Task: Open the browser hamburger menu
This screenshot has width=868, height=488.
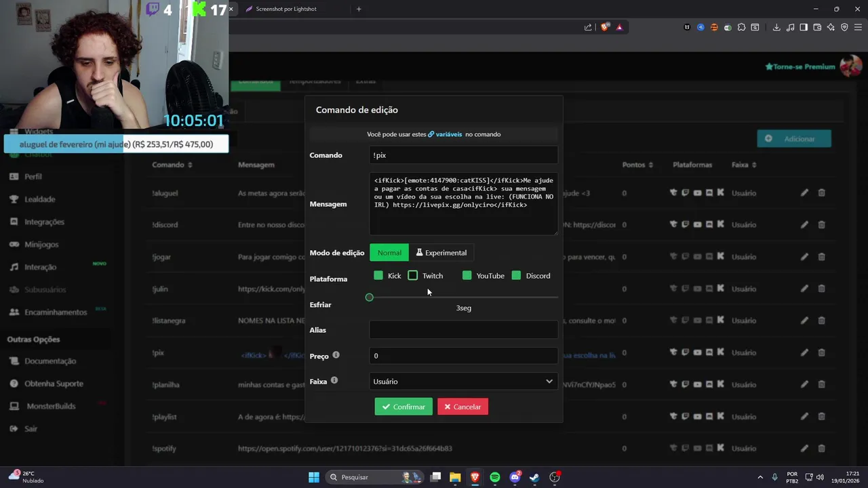Action: click(858, 27)
